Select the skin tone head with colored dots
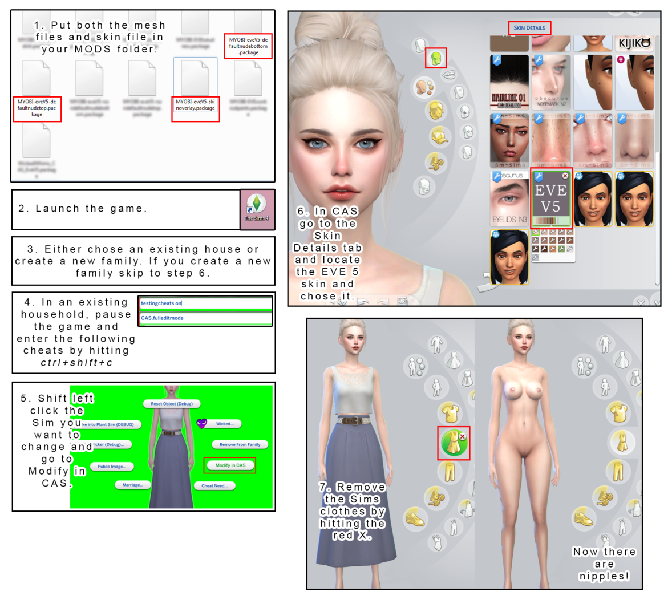The image size is (672, 616). click(x=424, y=87)
